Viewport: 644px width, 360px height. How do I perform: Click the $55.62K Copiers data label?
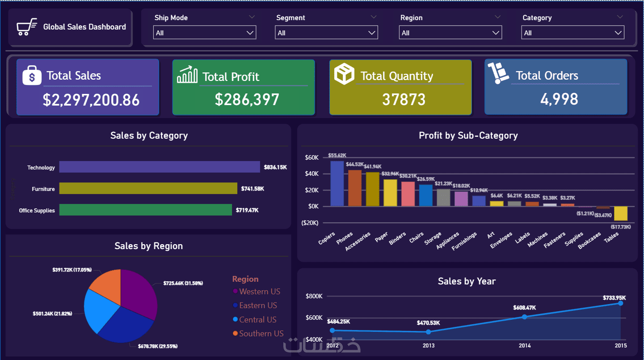[337, 156]
